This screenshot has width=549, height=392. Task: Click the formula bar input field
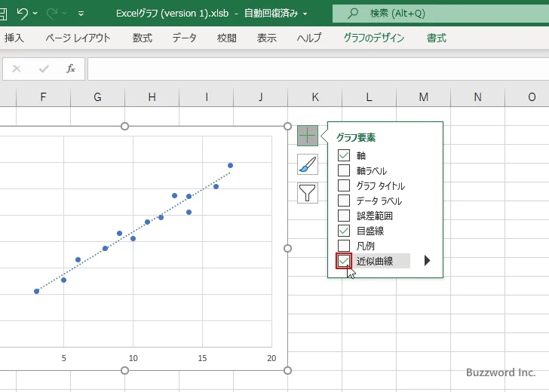click(317, 69)
